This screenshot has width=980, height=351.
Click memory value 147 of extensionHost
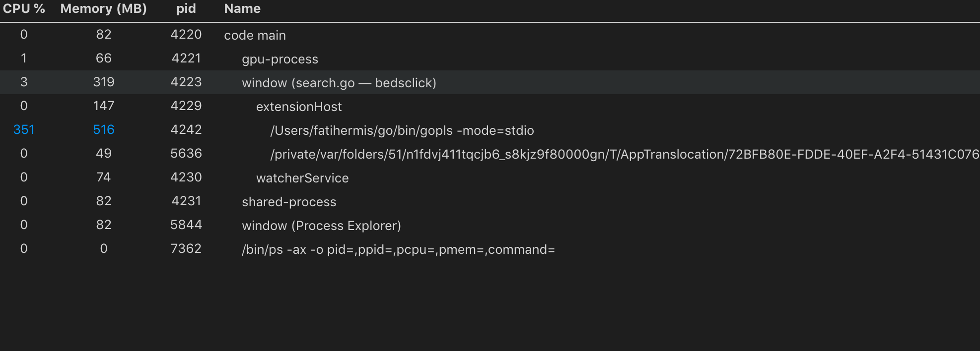(x=104, y=107)
